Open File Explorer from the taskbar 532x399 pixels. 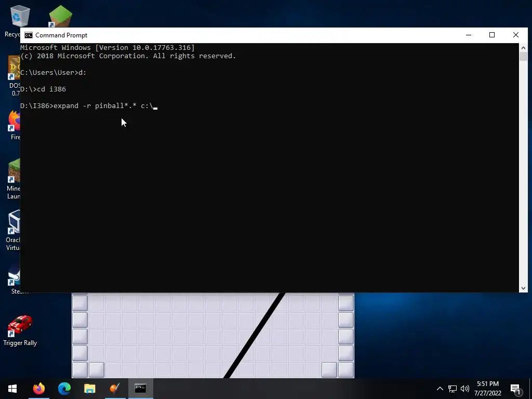tap(89, 388)
